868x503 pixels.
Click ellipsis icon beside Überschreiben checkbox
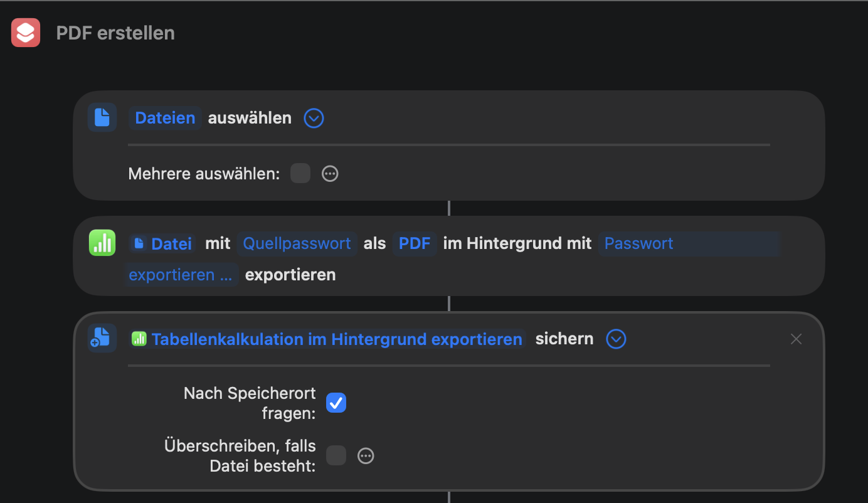366,456
